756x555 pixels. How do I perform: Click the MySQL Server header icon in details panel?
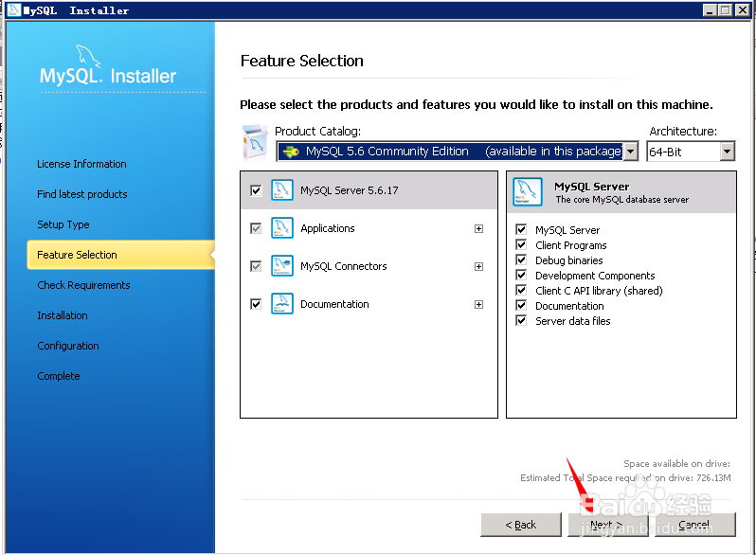tap(528, 191)
